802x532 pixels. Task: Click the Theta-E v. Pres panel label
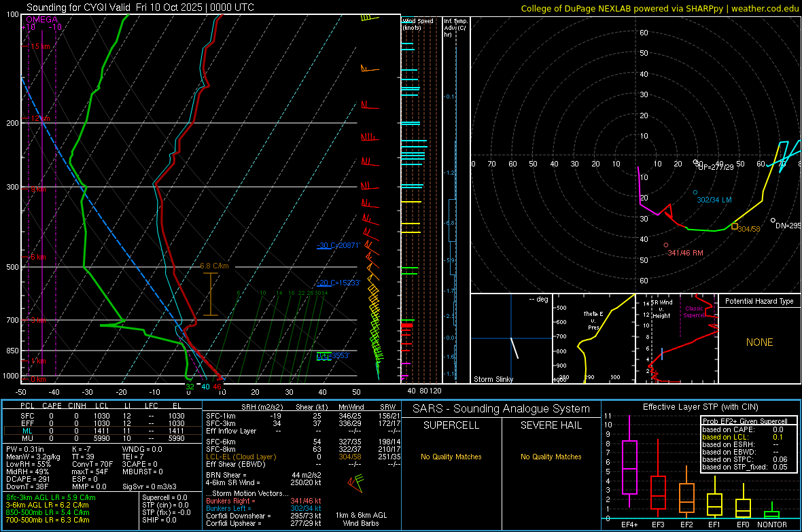click(x=593, y=320)
